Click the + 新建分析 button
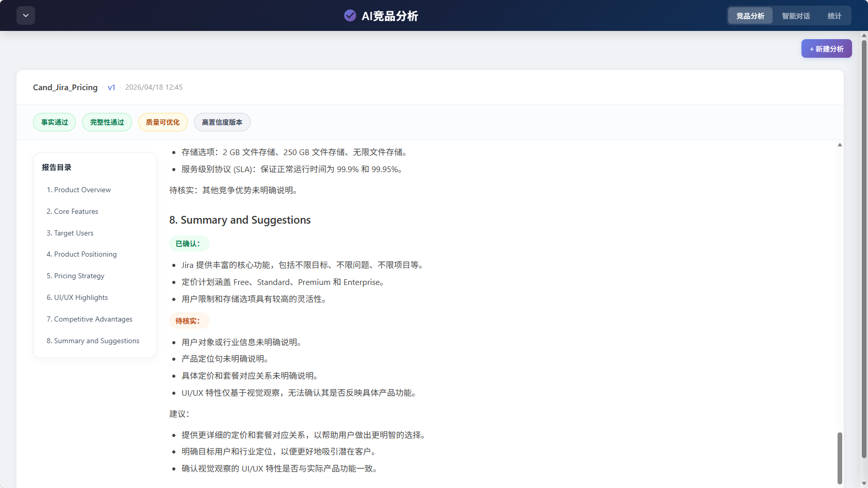 tap(826, 49)
